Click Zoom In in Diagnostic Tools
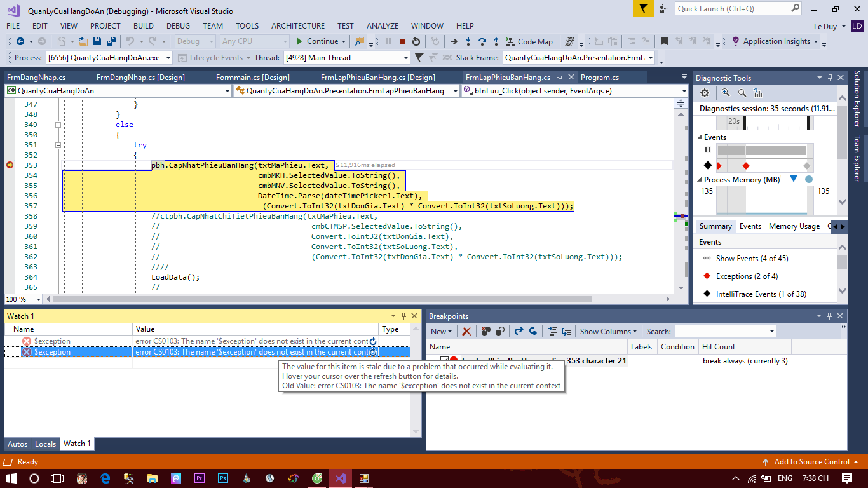Image resolution: width=868 pixels, height=488 pixels. coord(726,93)
